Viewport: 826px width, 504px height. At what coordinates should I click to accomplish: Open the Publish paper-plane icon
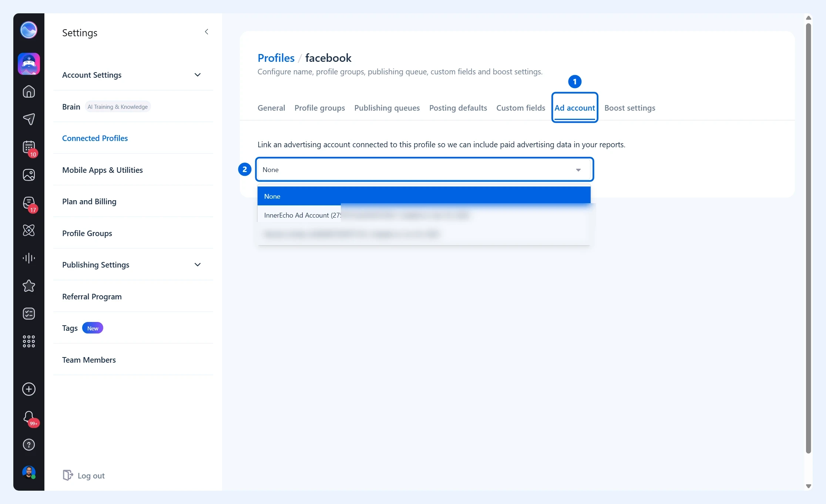click(29, 119)
